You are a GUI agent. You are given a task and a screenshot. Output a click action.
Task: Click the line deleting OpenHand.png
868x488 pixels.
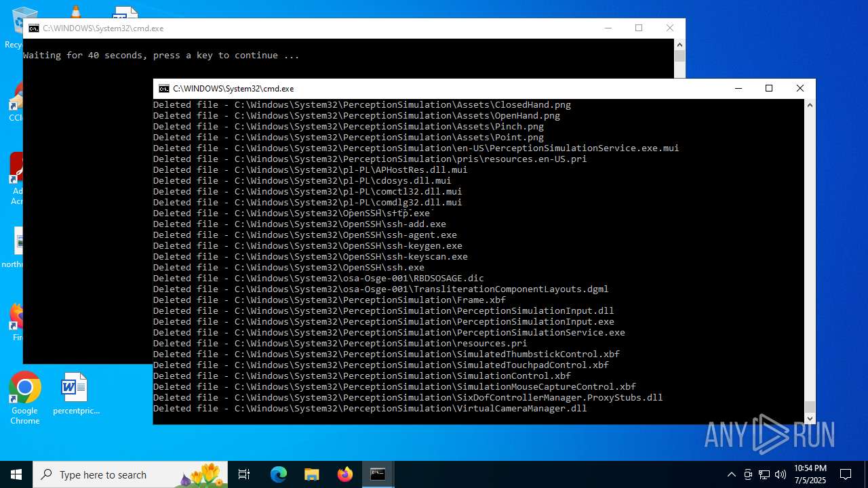pyautogui.click(x=357, y=116)
